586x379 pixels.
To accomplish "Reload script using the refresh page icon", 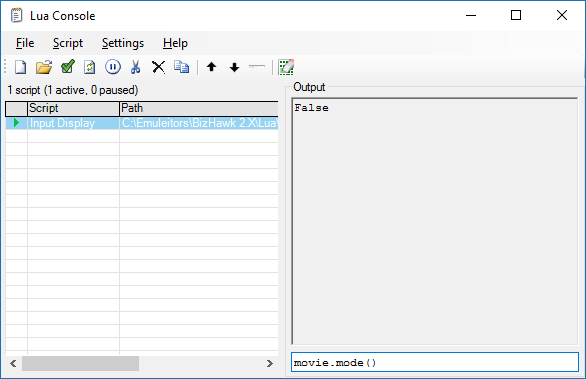I will point(90,67).
